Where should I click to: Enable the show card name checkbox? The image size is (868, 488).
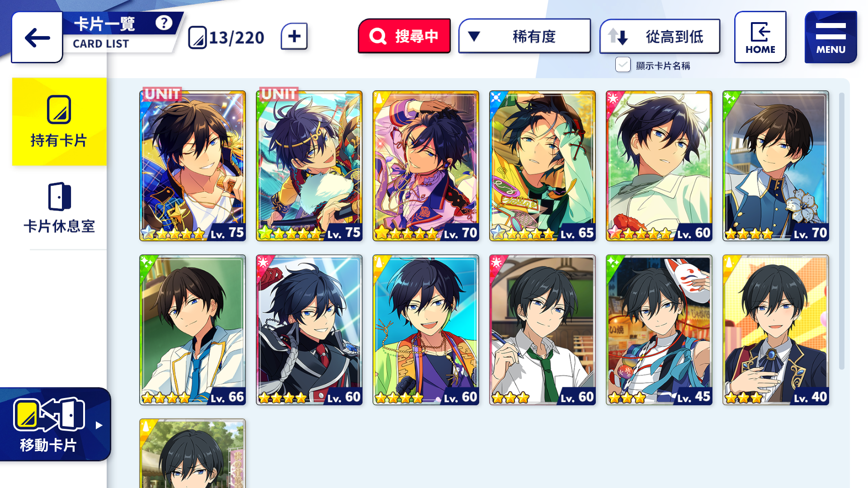[x=623, y=65]
